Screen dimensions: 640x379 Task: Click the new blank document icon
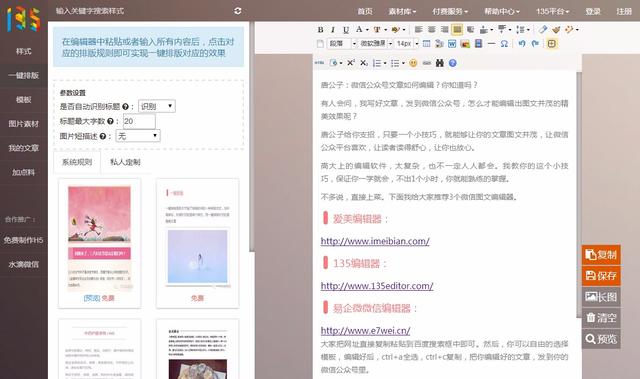point(320,44)
